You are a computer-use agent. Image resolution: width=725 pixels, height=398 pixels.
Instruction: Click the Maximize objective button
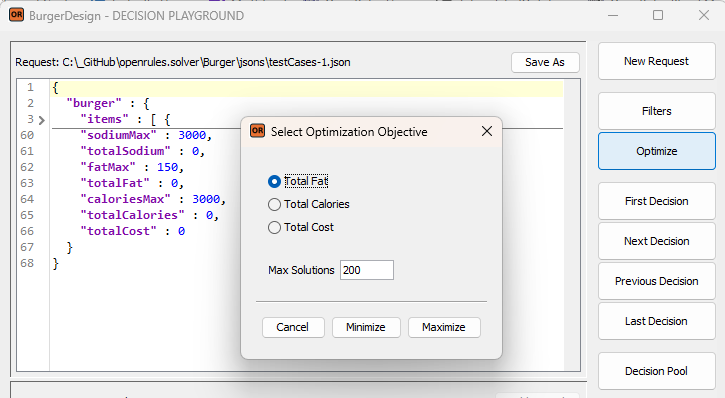pyautogui.click(x=444, y=327)
